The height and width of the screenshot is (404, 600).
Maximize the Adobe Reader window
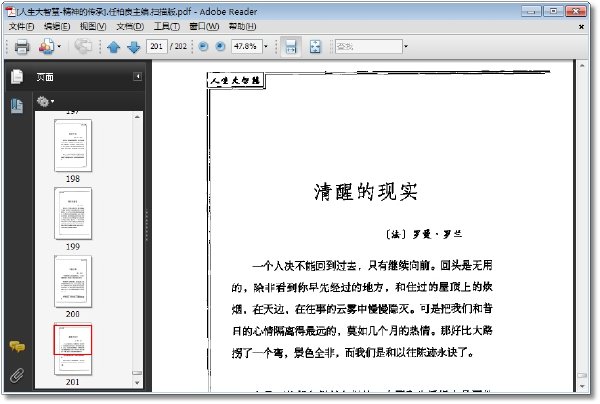tap(553, 11)
